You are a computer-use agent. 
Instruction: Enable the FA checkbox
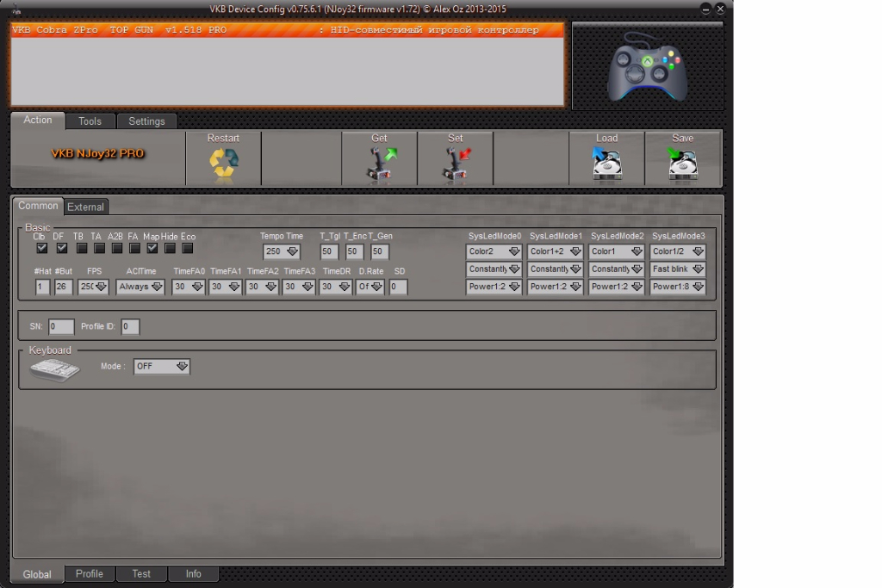tap(134, 248)
